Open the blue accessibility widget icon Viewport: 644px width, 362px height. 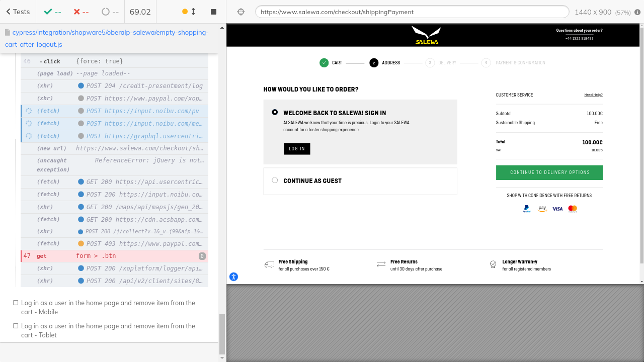(x=233, y=277)
